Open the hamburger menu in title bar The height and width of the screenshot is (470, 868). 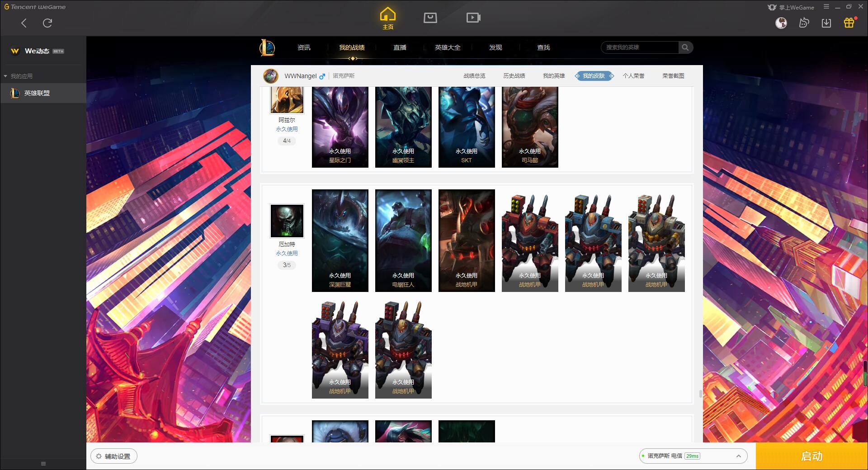[826, 7]
